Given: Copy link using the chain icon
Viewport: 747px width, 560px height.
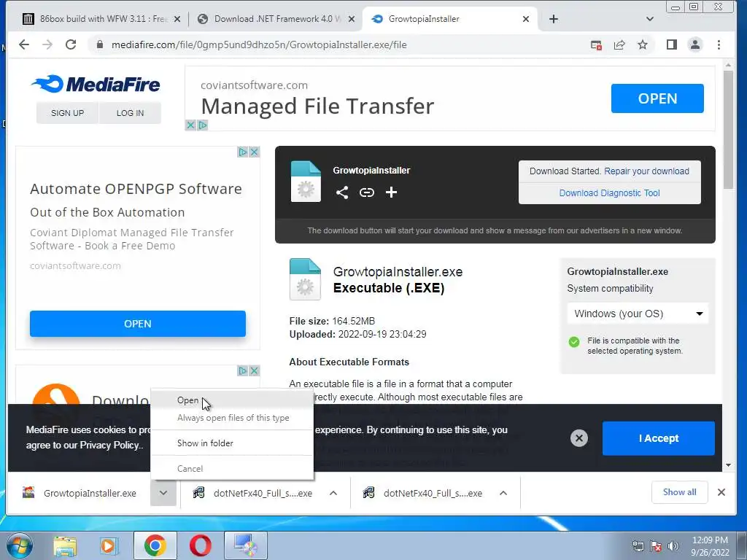Looking at the screenshot, I should coord(367,192).
